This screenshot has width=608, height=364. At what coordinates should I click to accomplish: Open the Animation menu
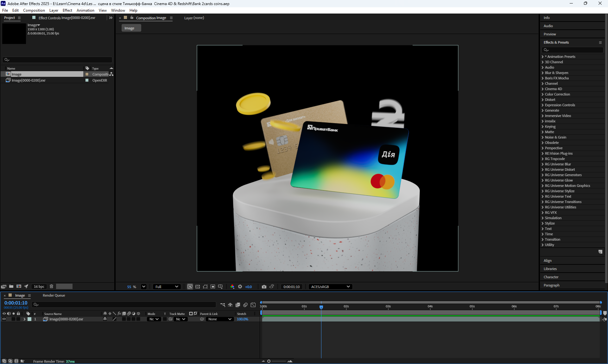pyautogui.click(x=85, y=10)
